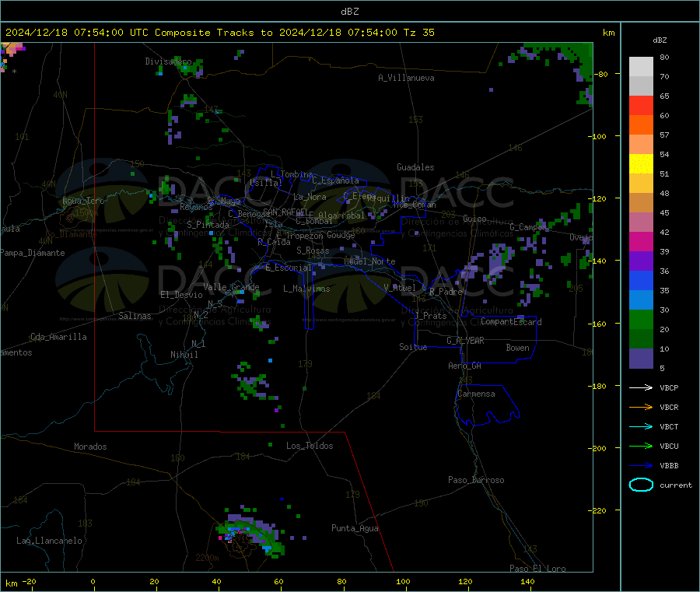Click the Salinas label

click(135, 316)
